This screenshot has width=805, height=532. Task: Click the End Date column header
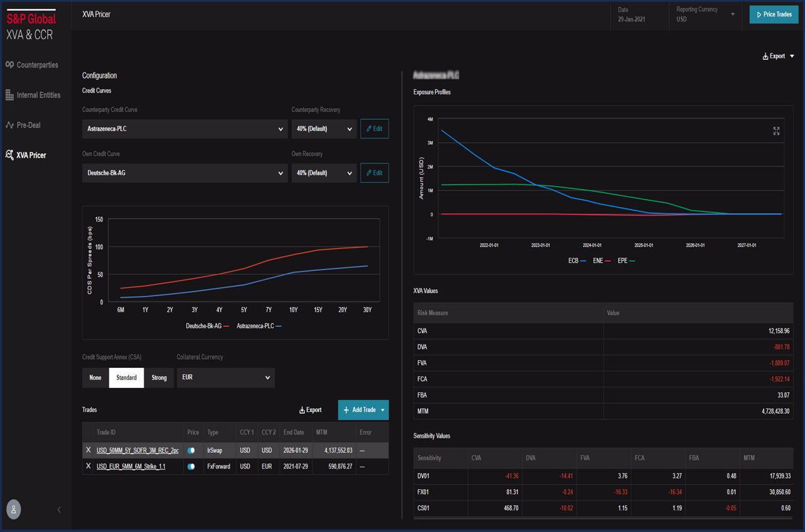click(x=294, y=433)
